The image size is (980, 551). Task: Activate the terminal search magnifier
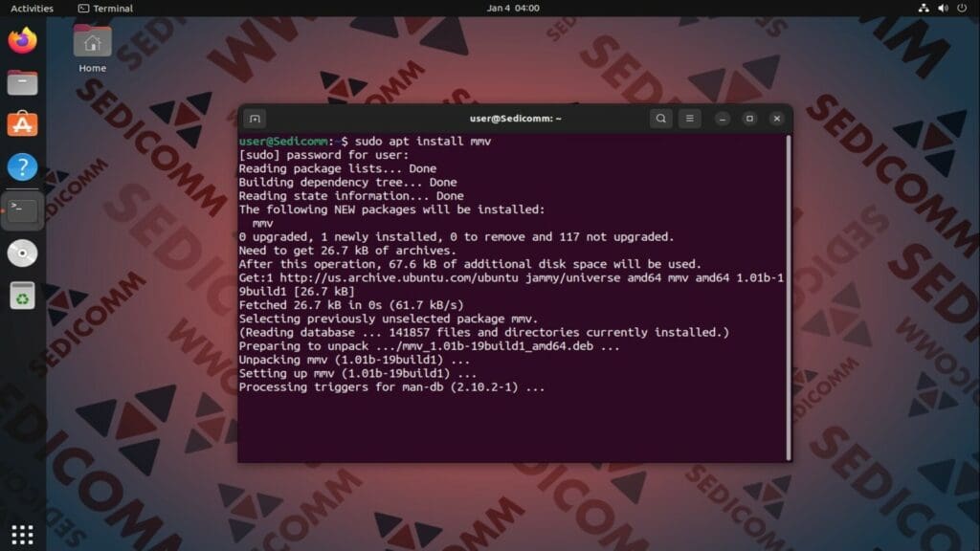tap(660, 119)
